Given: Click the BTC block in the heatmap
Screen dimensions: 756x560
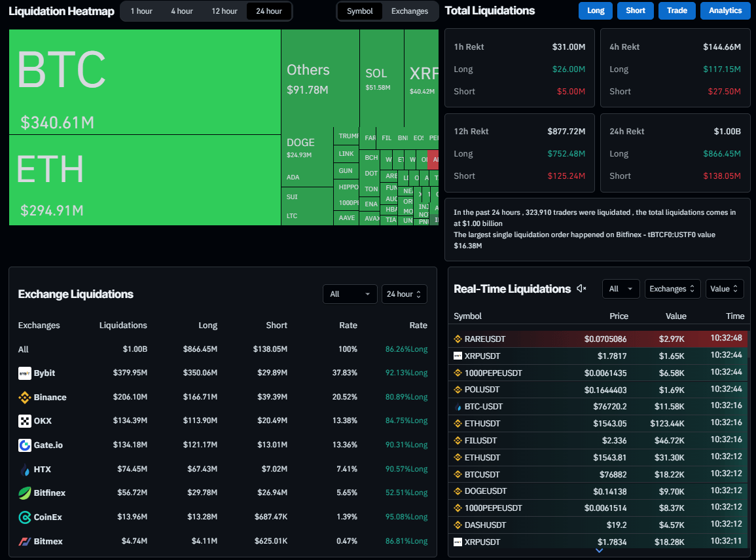Looking at the screenshot, I should [145, 82].
